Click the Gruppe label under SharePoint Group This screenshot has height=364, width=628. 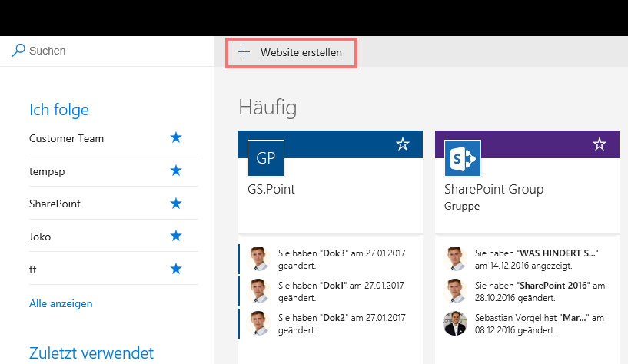(462, 206)
